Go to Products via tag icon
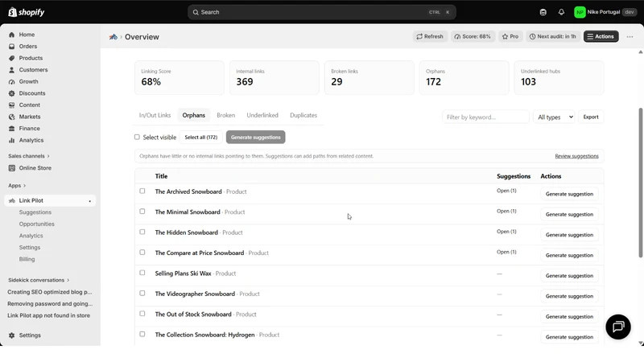 pos(11,58)
